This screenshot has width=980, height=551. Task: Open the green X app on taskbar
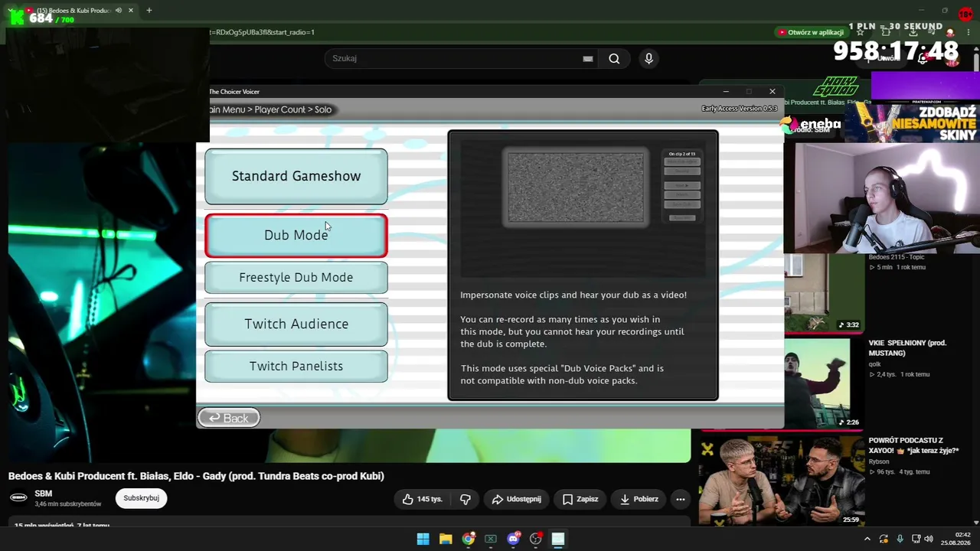coord(491,539)
